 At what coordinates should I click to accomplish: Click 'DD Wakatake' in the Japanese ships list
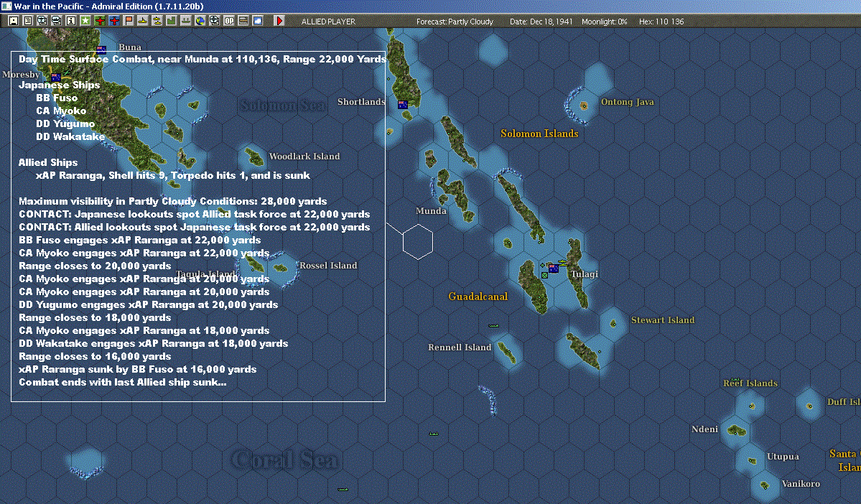tap(70, 136)
